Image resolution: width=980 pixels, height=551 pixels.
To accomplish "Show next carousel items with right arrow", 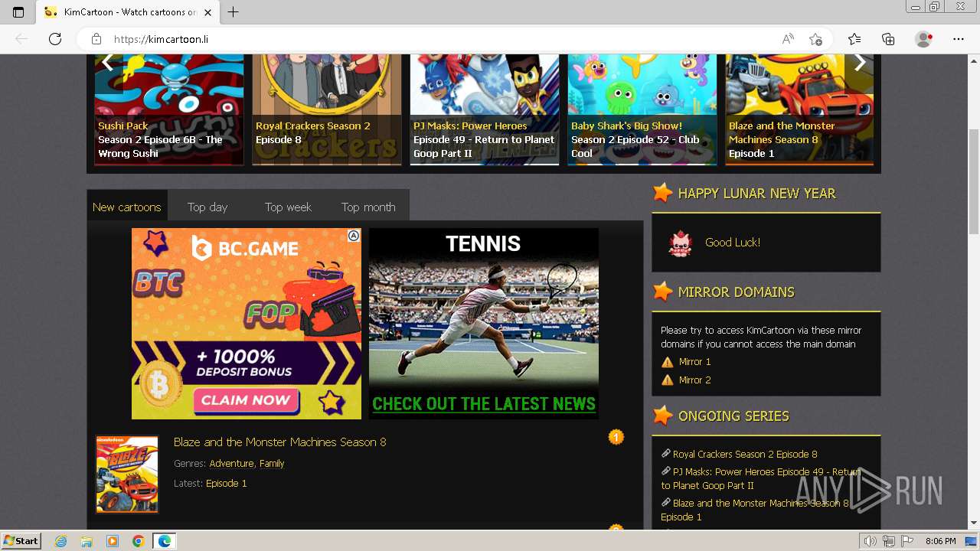I will 860,63.
